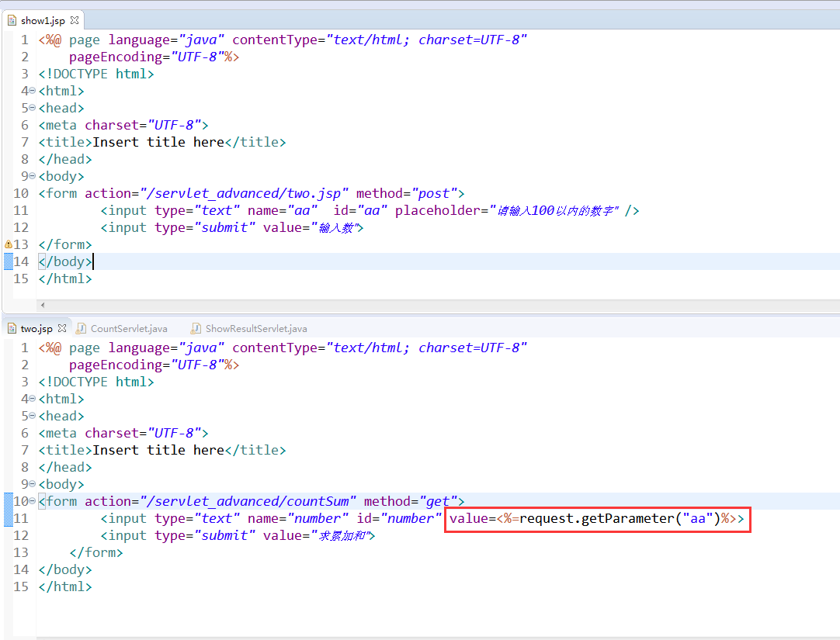
Task: Click request.getParameter("aa") expression
Action: (620, 518)
